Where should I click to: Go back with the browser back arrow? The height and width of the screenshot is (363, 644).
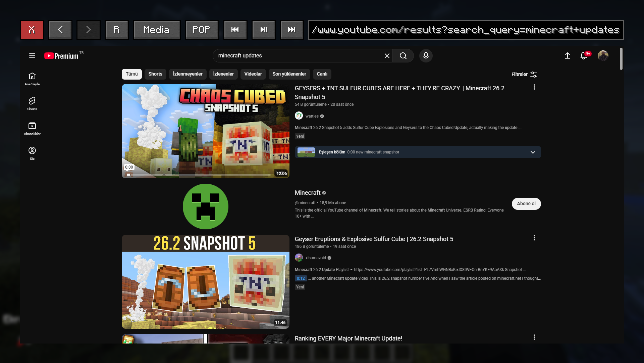tap(60, 30)
